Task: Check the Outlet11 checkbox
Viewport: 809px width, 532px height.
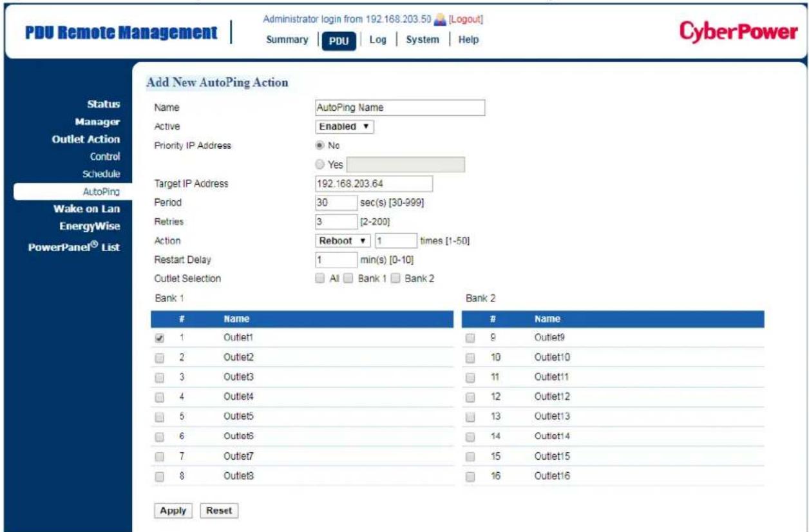Action: click(x=471, y=377)
